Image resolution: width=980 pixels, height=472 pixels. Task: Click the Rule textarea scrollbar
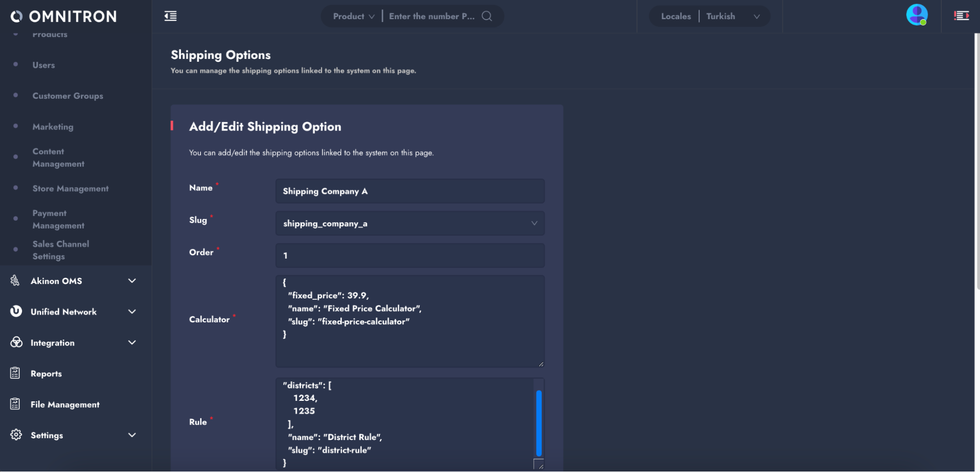coord(539,423)
